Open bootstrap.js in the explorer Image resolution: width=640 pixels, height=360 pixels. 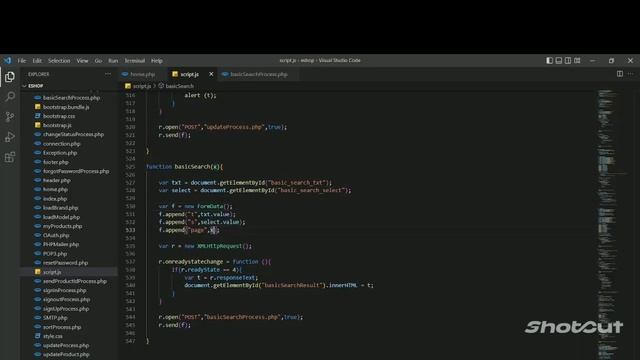[57, 125]
